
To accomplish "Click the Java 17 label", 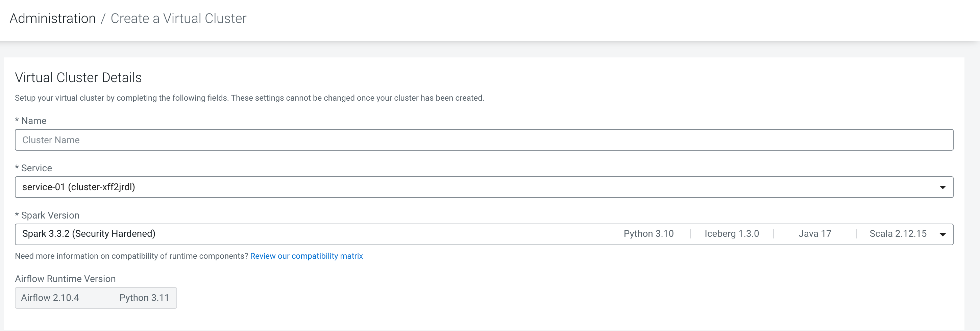I will coord(815,234).
